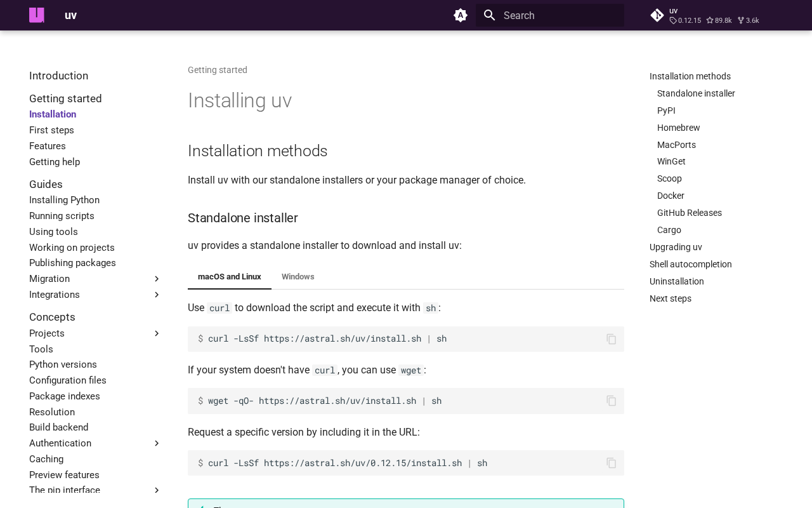Expand the Integrations sidebar section
Viewport: 812px width, 508px height.
pos(157,295)
